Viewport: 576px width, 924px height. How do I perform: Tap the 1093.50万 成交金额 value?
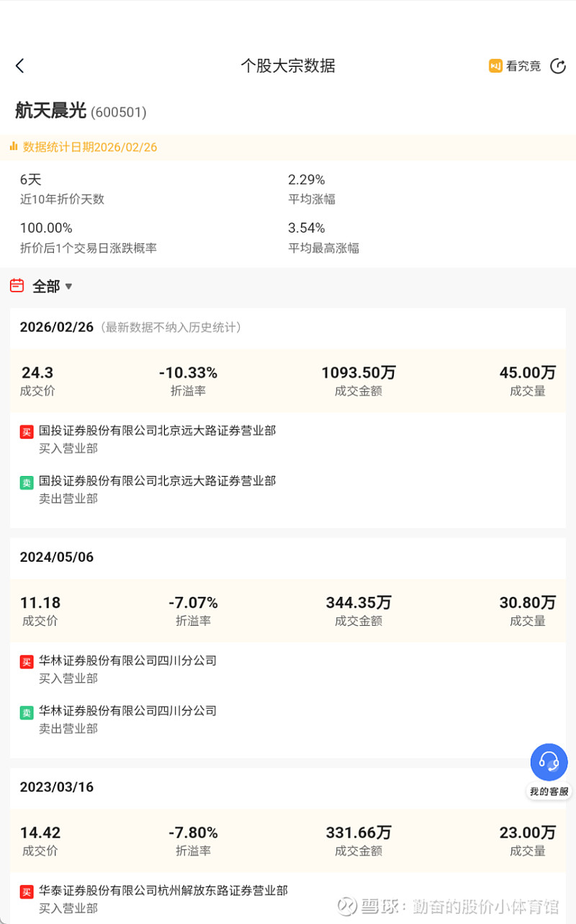click(x=359, y=373)
